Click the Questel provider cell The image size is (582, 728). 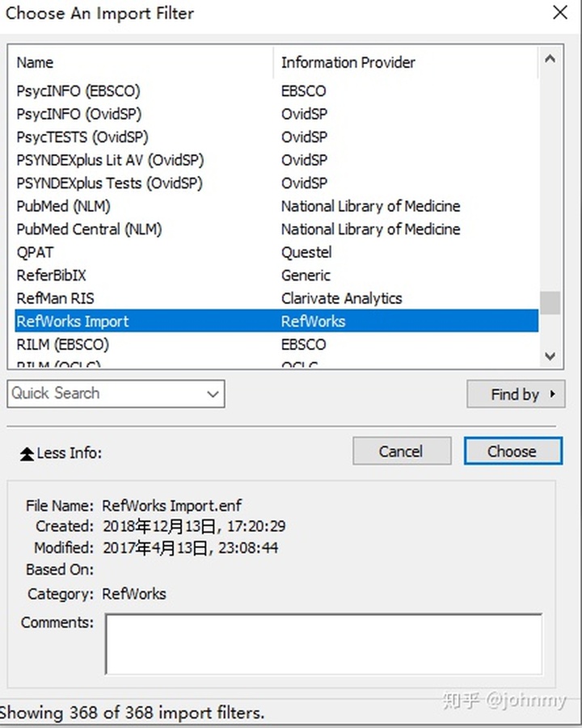[x=306, y=252]
